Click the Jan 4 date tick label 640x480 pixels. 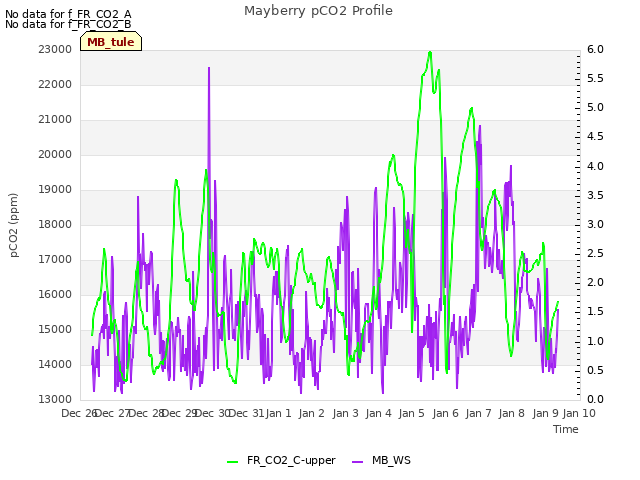tap(378, 413)
